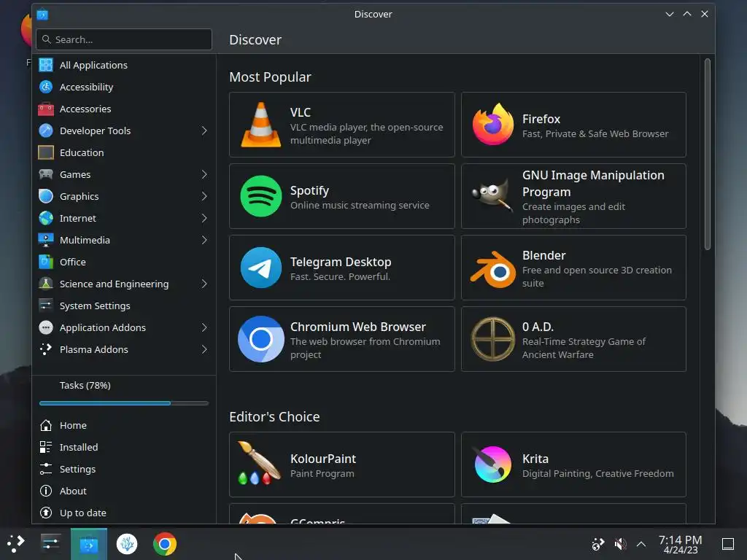Screen dimensions: 747x560
Task: Click the All Applications grid icon
Action: click(46, 65)
